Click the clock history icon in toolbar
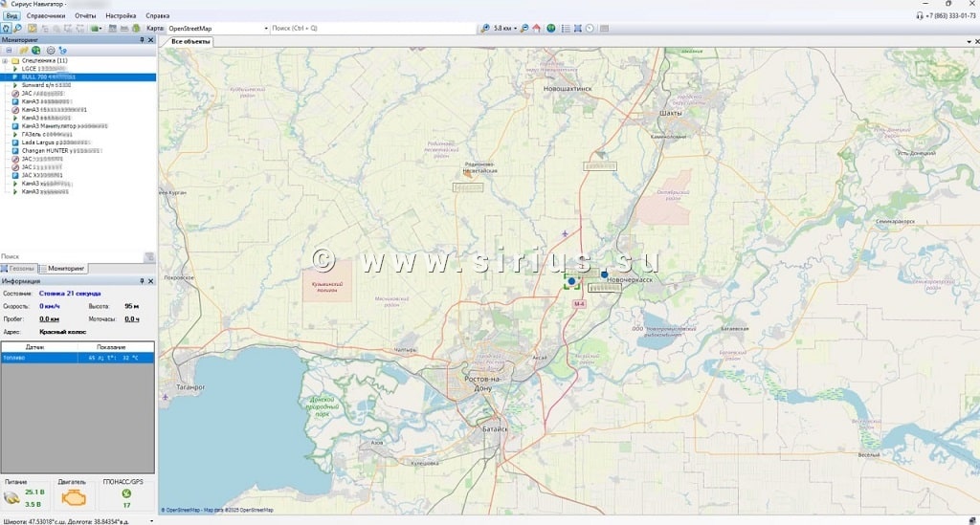The height and width of the screenshot is (525, 980). 590,29
